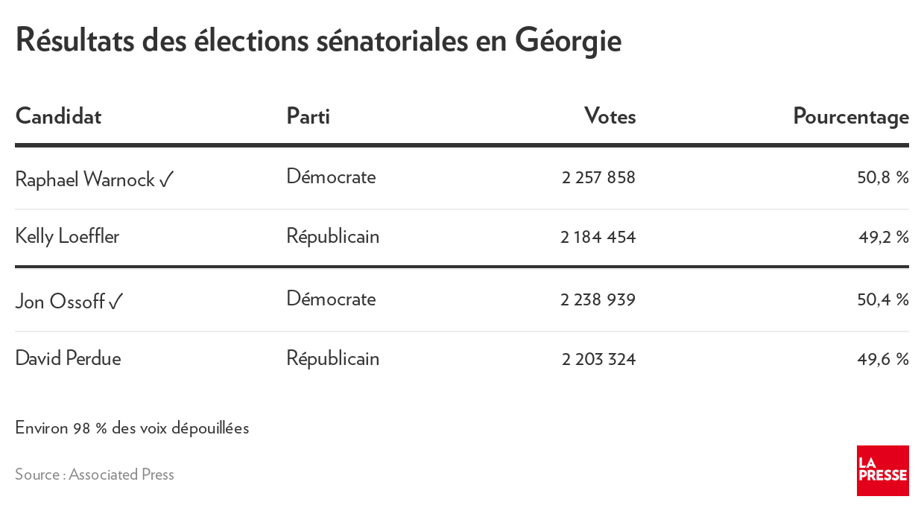Click the Parti column header
Screen dimensions: 924x511
click(308, 116)
